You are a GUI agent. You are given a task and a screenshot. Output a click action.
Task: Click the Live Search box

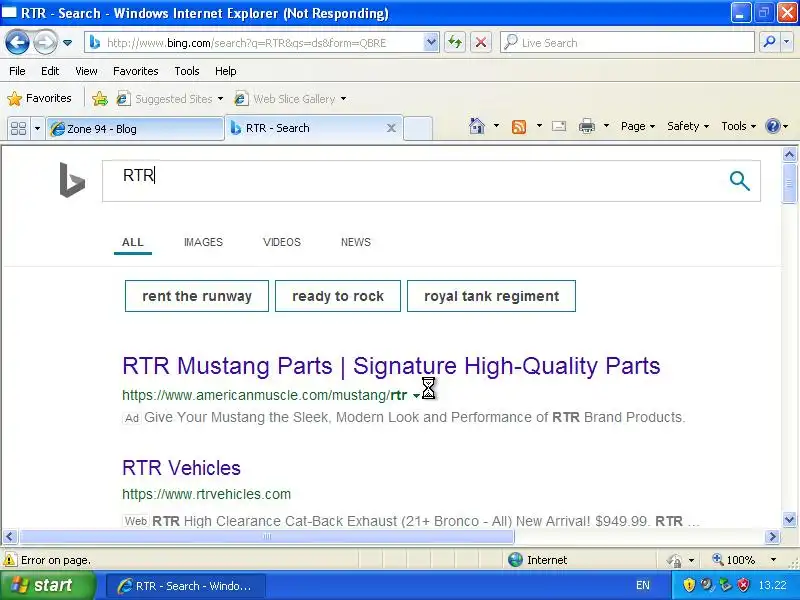coord(628,43)
